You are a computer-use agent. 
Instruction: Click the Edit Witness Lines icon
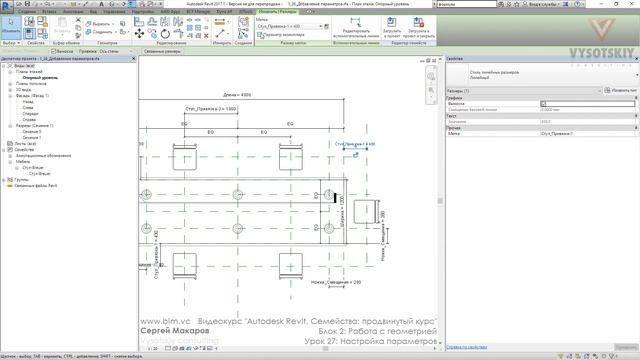(356, 27)
